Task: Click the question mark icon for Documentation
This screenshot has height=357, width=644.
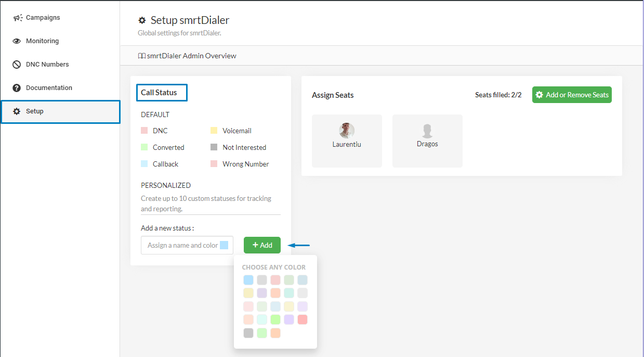Action: [x=17, y=88]
